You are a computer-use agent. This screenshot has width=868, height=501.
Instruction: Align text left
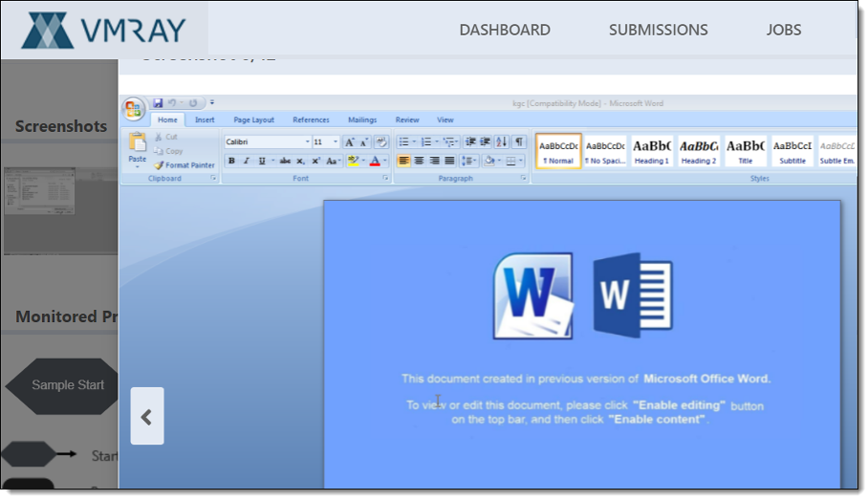(403, 161)
